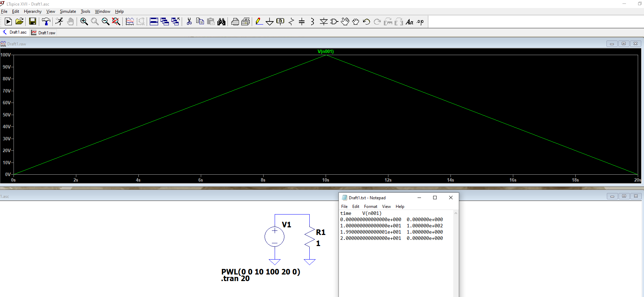Viewport: 644px width, 297px height.
Task: Open the Tools menu
Action: pos(85,11)
